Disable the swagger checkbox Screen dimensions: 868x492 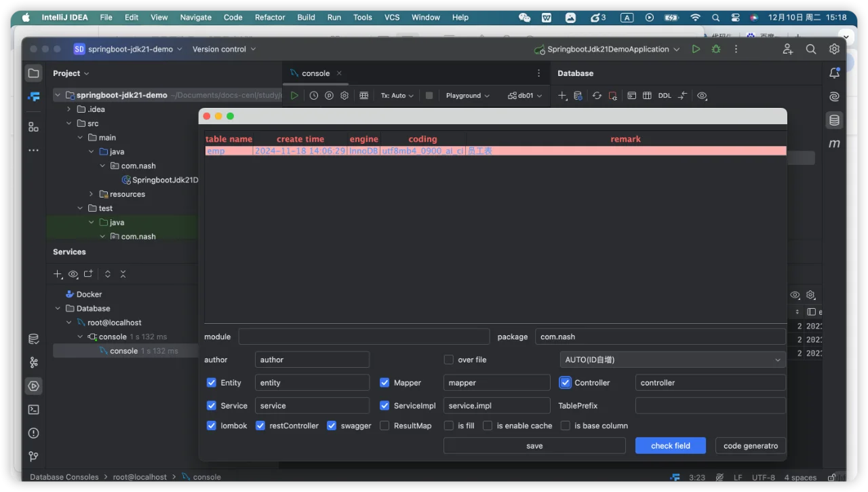332,425
